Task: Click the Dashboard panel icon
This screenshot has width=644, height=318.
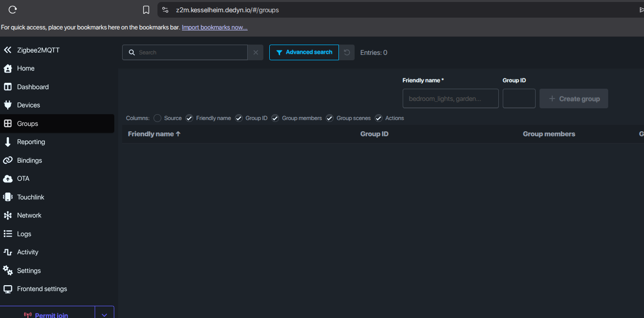Action: coord(7,87)
